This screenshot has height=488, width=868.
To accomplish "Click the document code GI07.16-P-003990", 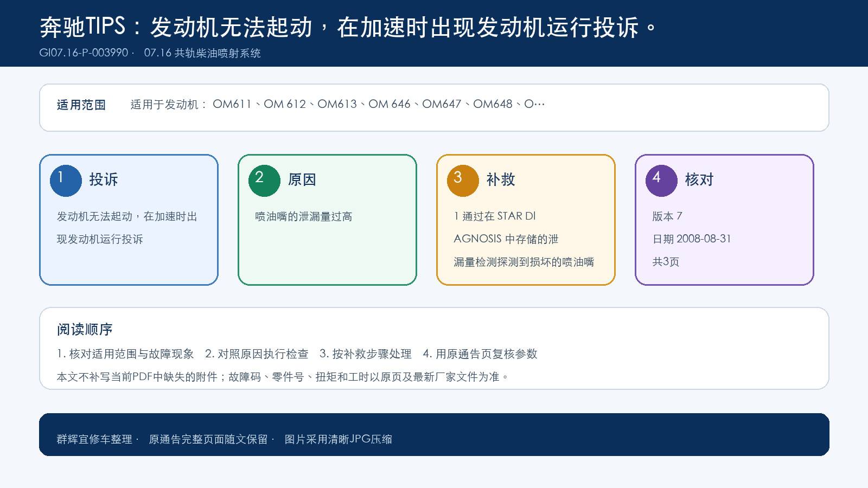I will (84, 53).
